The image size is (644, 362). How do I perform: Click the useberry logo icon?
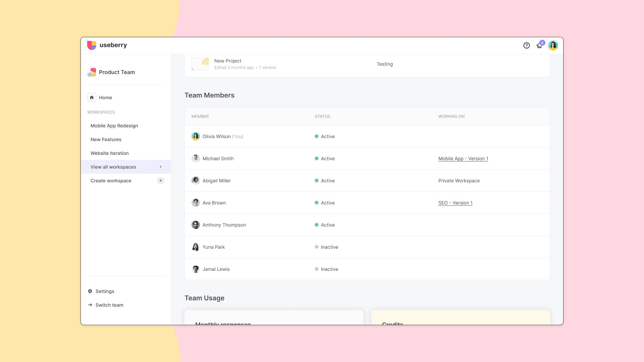click(92, 45)
